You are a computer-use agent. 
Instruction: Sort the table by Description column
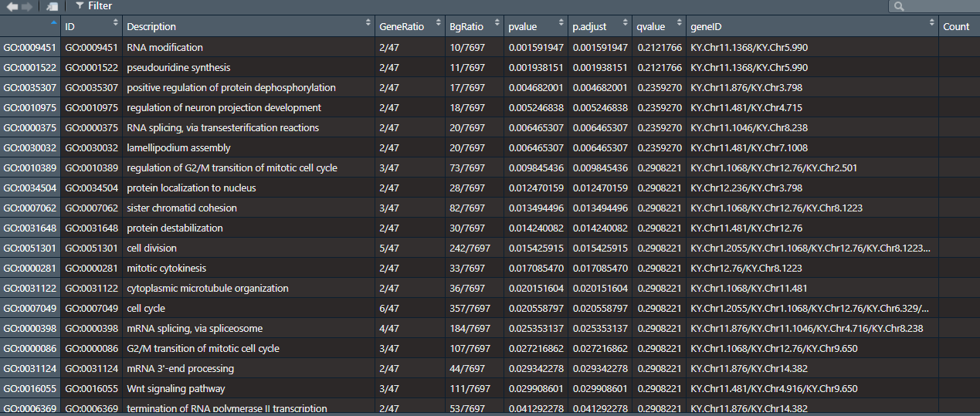click(248, 26)
